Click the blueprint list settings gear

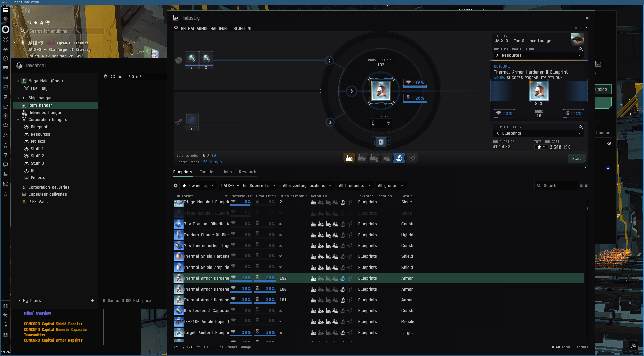[x=176, y=186]
